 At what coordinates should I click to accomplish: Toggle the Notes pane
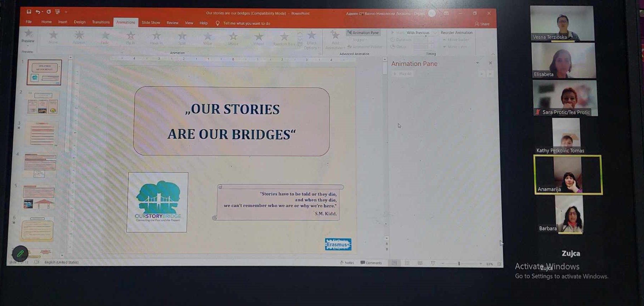coord(347,263)
